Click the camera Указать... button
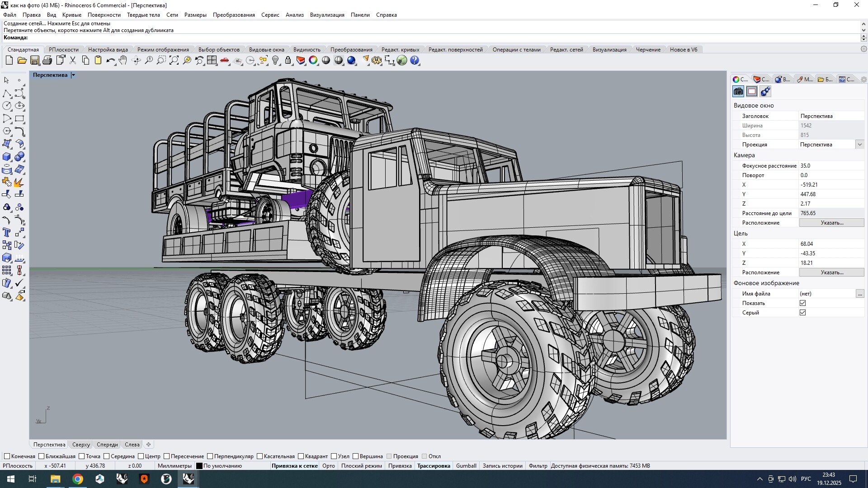868x488 pixels. [x=831, y=223]
